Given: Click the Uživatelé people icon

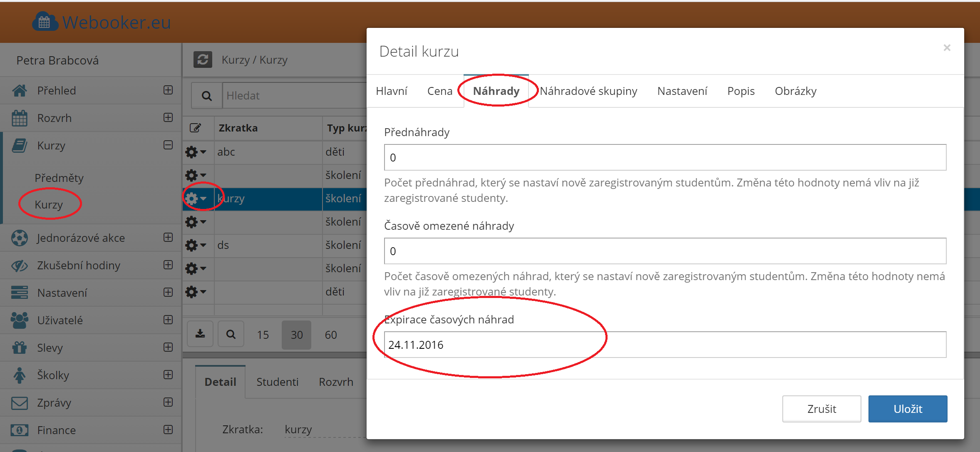Looking at the screenshot, I should [20, 320].
